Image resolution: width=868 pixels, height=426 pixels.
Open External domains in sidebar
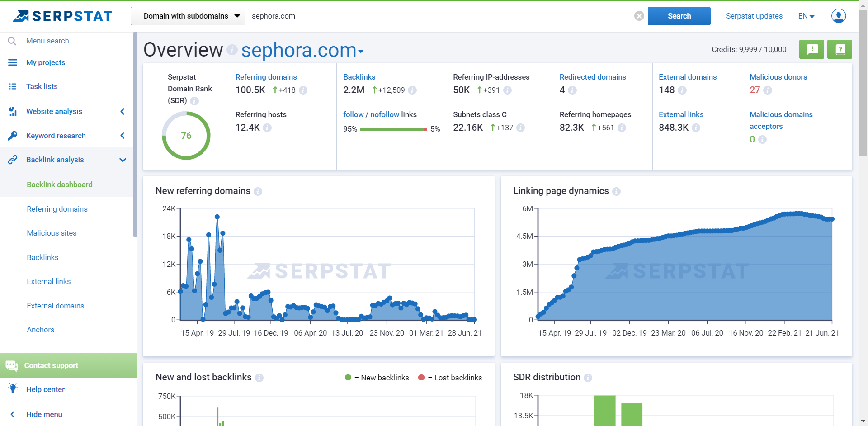(55, 306)
